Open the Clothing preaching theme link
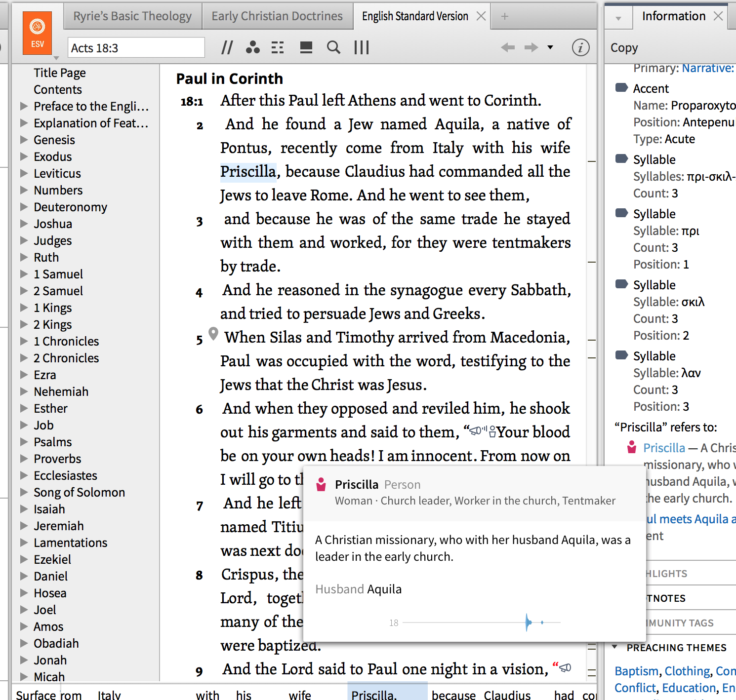 (687, 671)
